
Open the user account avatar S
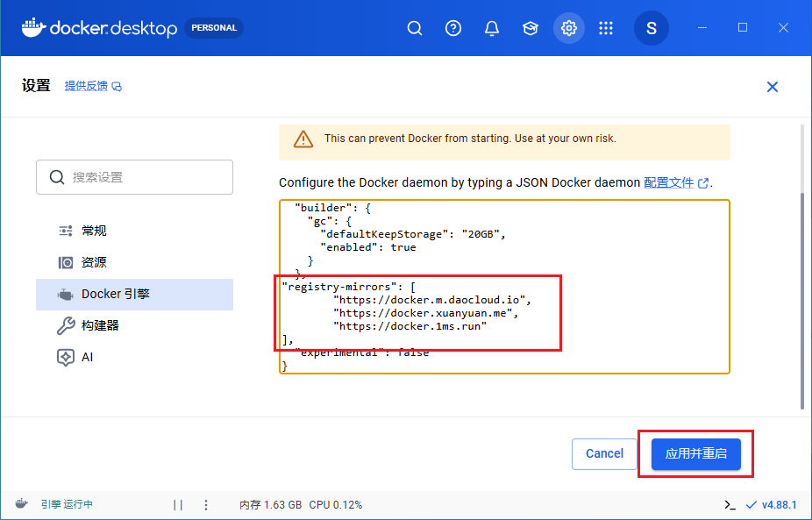click(x=651, y=28)
